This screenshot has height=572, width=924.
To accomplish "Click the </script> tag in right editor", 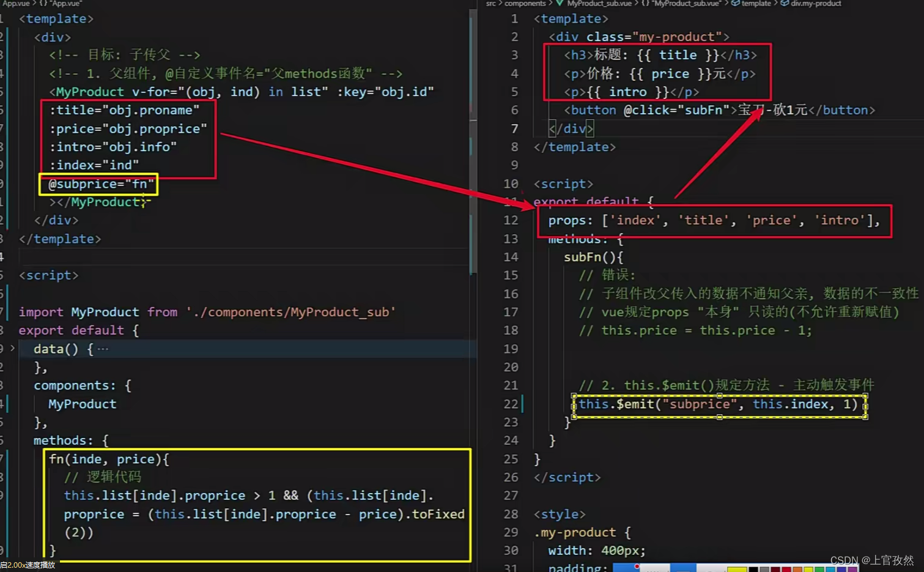I will (567, 477).
